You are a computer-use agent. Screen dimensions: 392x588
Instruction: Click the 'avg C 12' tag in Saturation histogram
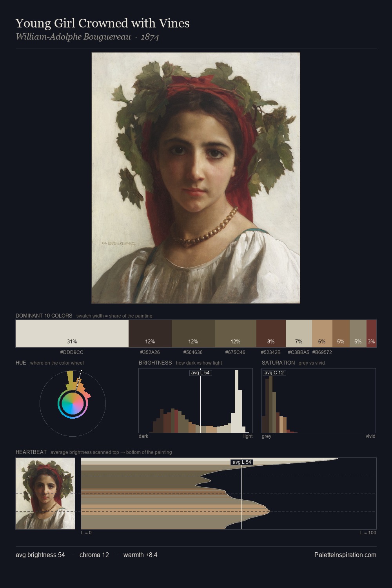point(274,373)
